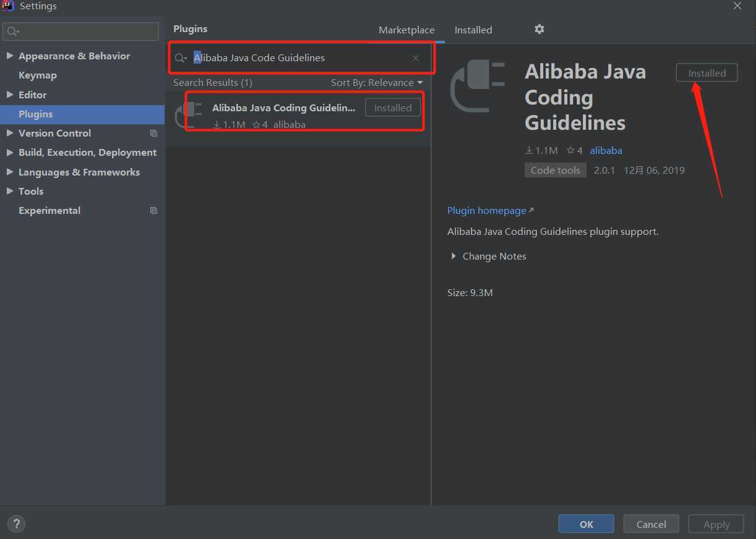Open the Sort By: Relevance dropdown
Screen dimensions: 756x539
pos(377,83)
